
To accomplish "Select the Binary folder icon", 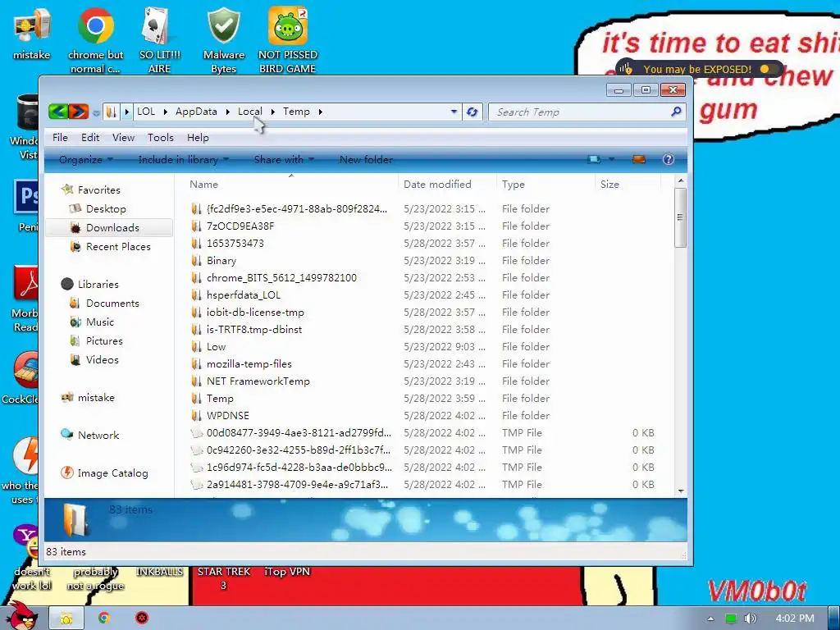I will pos(197,261).
